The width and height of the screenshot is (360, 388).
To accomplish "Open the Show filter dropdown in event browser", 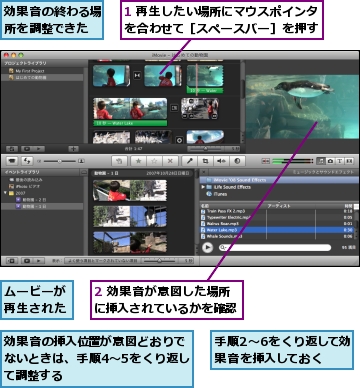I will click(x=102, y=261).
